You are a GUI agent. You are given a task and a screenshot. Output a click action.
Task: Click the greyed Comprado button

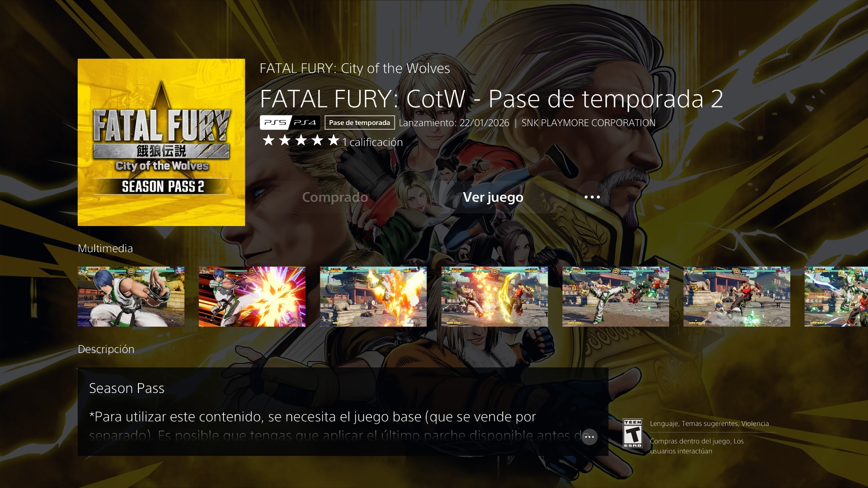335,197
